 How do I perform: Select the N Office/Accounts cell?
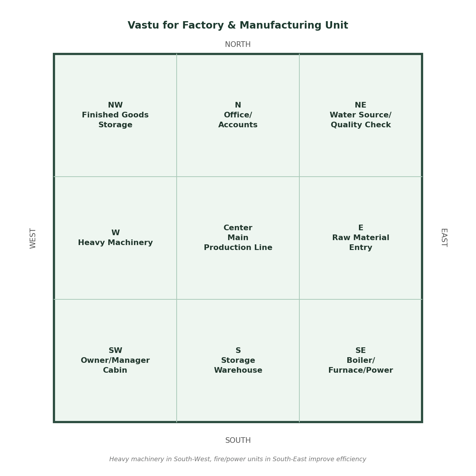[238, 115]
